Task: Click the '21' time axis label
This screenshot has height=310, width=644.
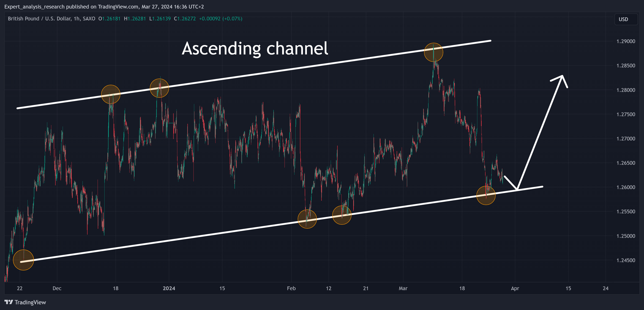Action: point(366,288)
